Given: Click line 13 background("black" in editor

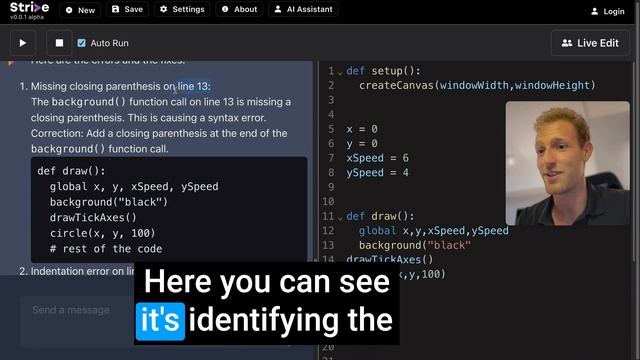Looking at the screenshot, I should 415,245.
